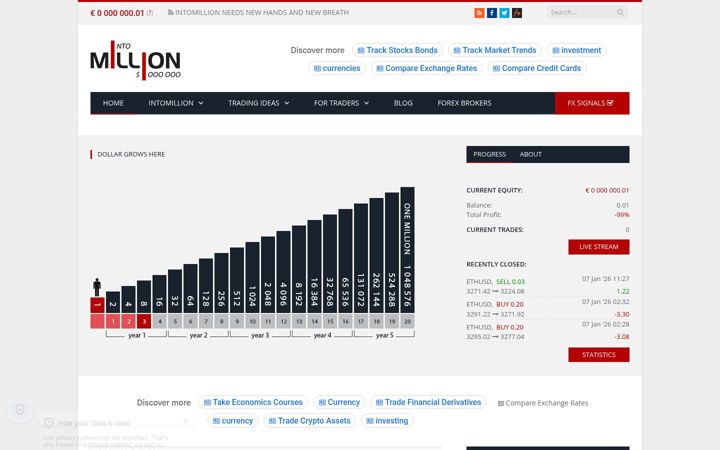Open the 'investing' pill link

point(387,421)
